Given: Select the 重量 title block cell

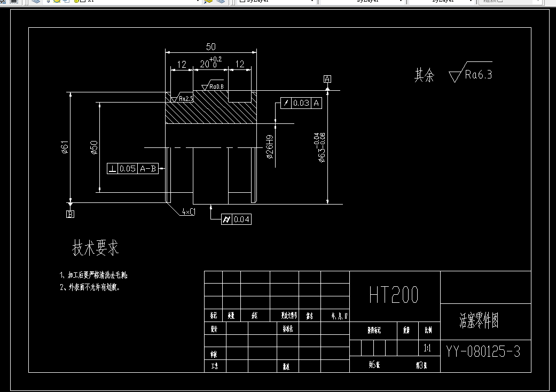Looking at the screenshot, I should 406,331.
